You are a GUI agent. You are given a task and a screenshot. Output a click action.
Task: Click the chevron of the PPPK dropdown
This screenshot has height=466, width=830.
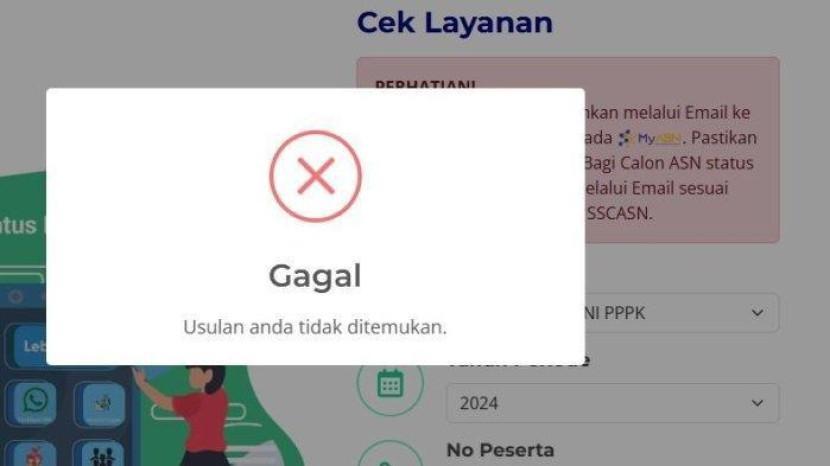click(x=757, y=313)
